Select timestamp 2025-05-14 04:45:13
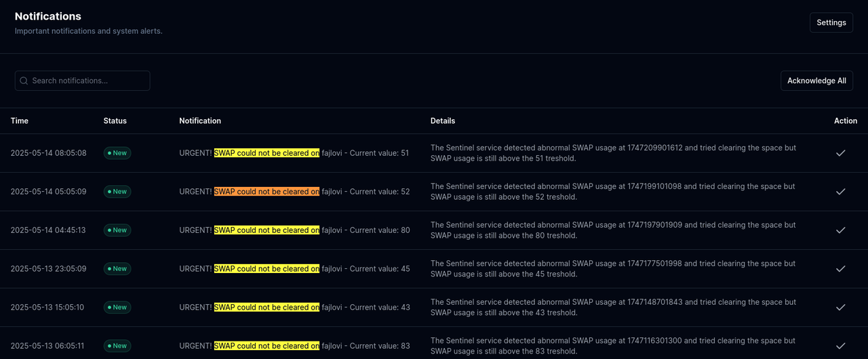868x359 pixels. (49, 230)
